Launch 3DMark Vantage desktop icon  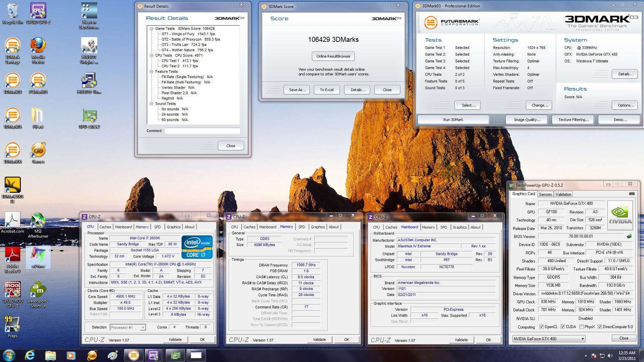click(12, 51)
